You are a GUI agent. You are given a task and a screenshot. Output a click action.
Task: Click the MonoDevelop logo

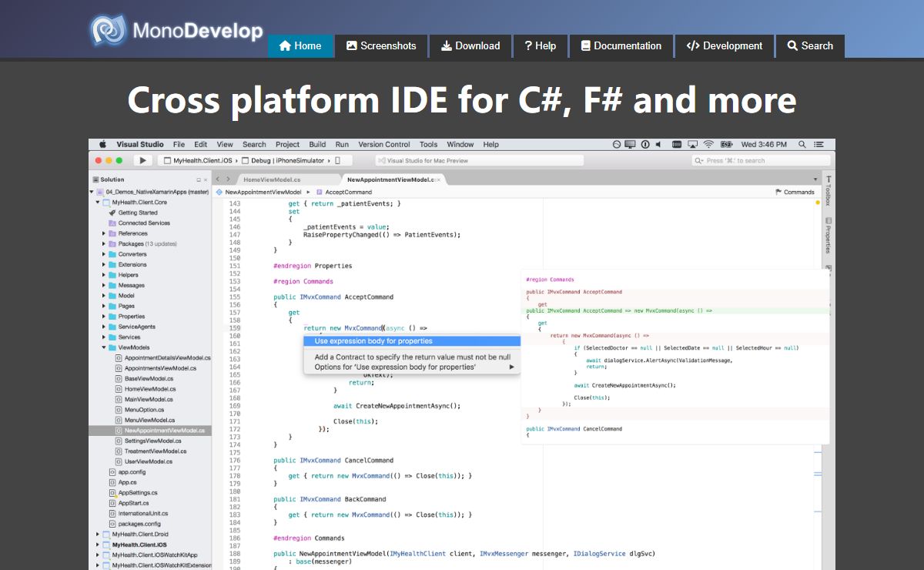tap(176, 30)
